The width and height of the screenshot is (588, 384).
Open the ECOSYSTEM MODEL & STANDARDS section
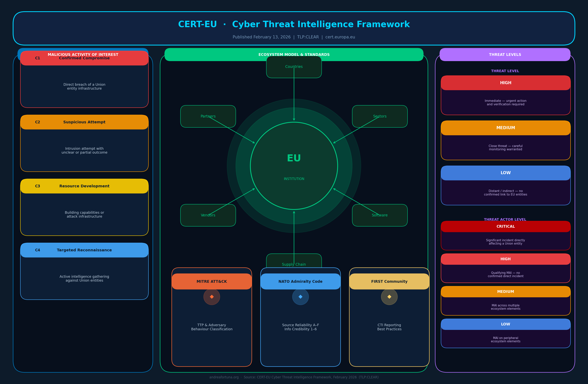coord(294,54)
